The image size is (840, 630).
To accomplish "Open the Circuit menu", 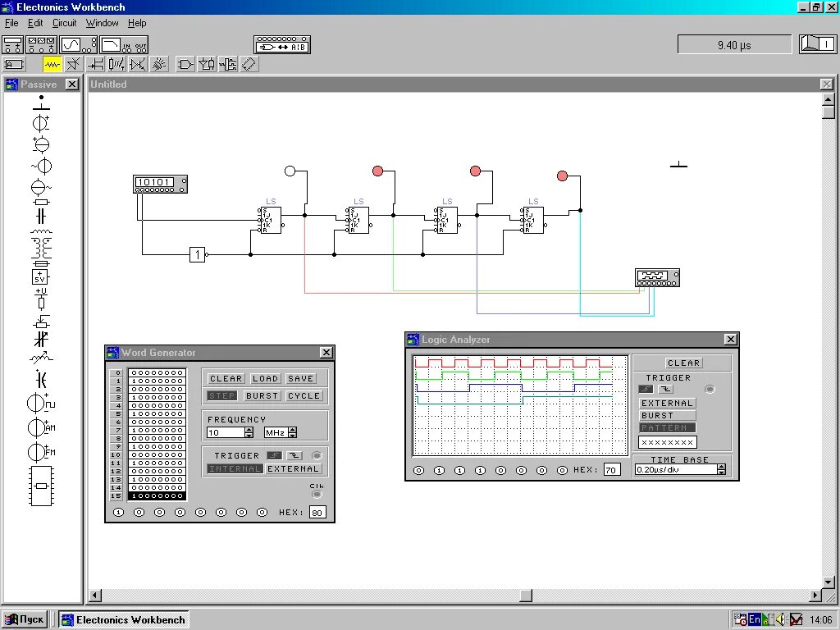I will click(x=64, y=23).
